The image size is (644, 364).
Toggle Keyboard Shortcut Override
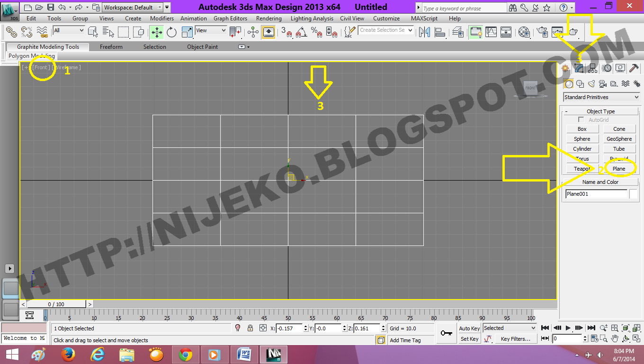pos(268,32)
